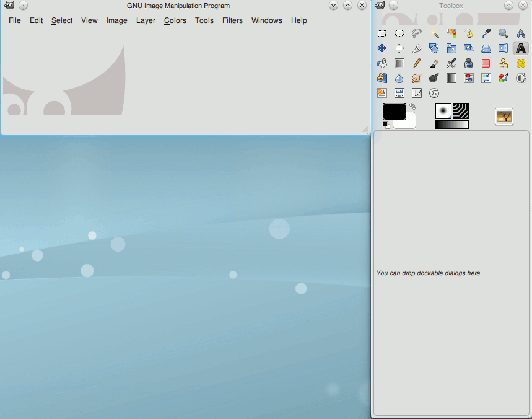Pick the Free Select lasso tool
The image size is (532, 419).
coord(417,33)
